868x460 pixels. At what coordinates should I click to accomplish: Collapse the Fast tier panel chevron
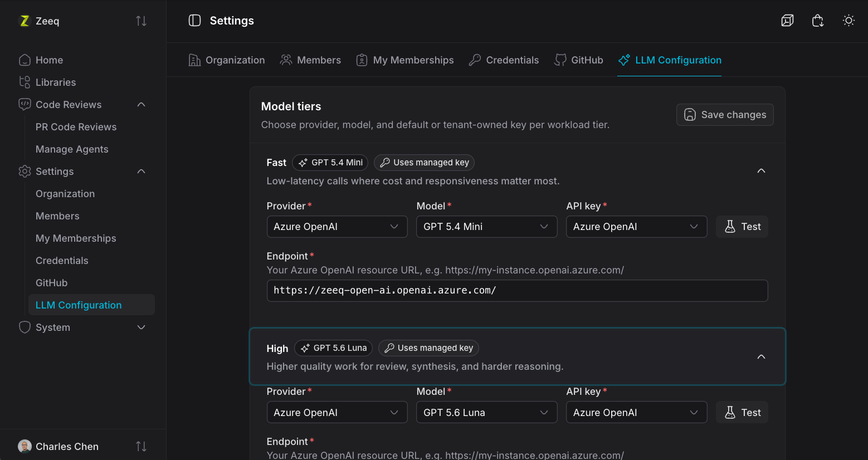761,171
